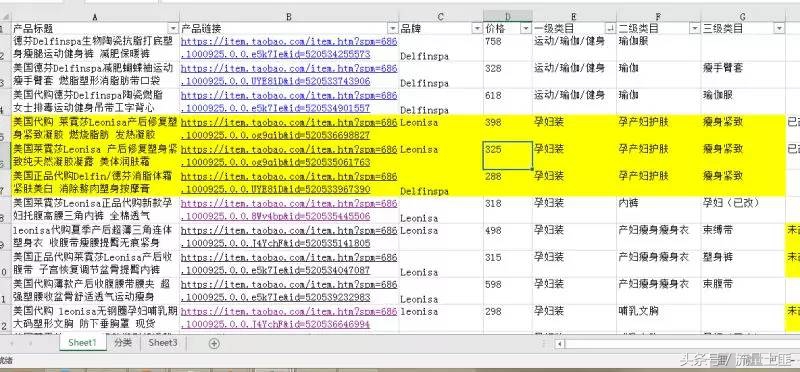Select title cell starting 美国代购薄款产后收腹

95,291
